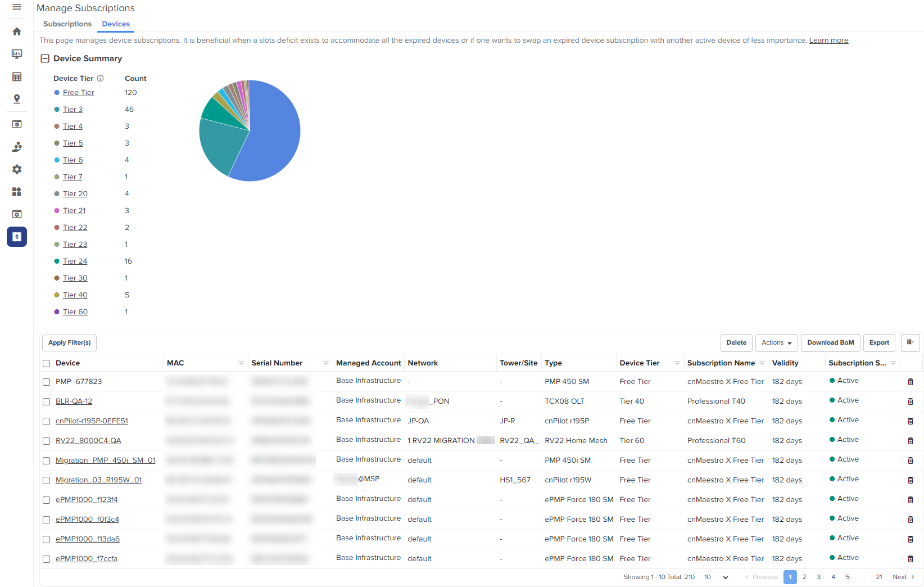This screenshot has height=587, width=924.
Task: Go to Home in the sidebar
Action: pyautogui.click(x=17, y=31)
